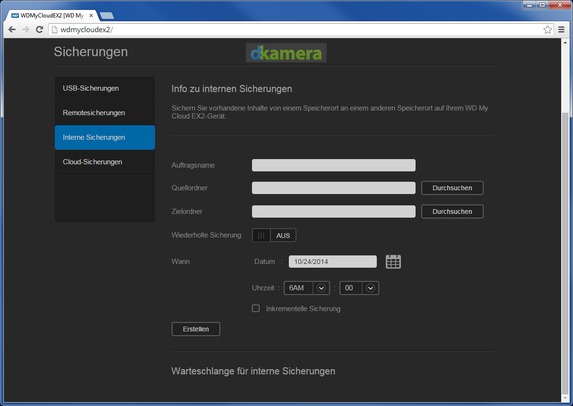Viewport: 573px width, 406px height.
Task: Open the Chrome hamburger menu
Action: [x=561, y=30]
